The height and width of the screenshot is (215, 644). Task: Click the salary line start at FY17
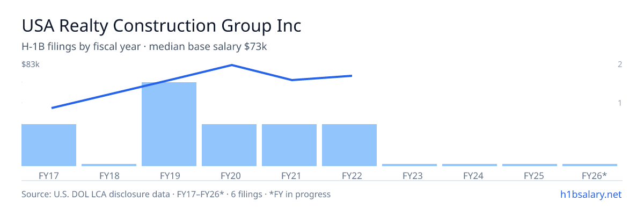coord(52,108)
